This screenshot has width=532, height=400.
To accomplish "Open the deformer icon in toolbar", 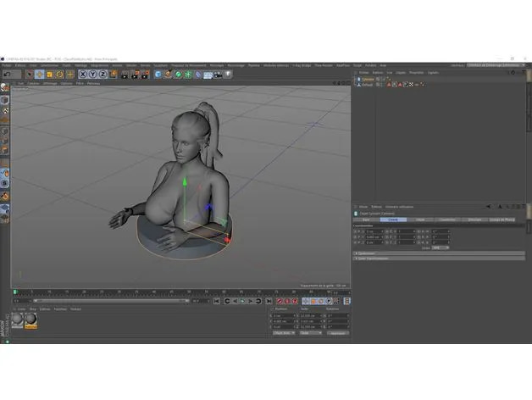I will [198, 75].
